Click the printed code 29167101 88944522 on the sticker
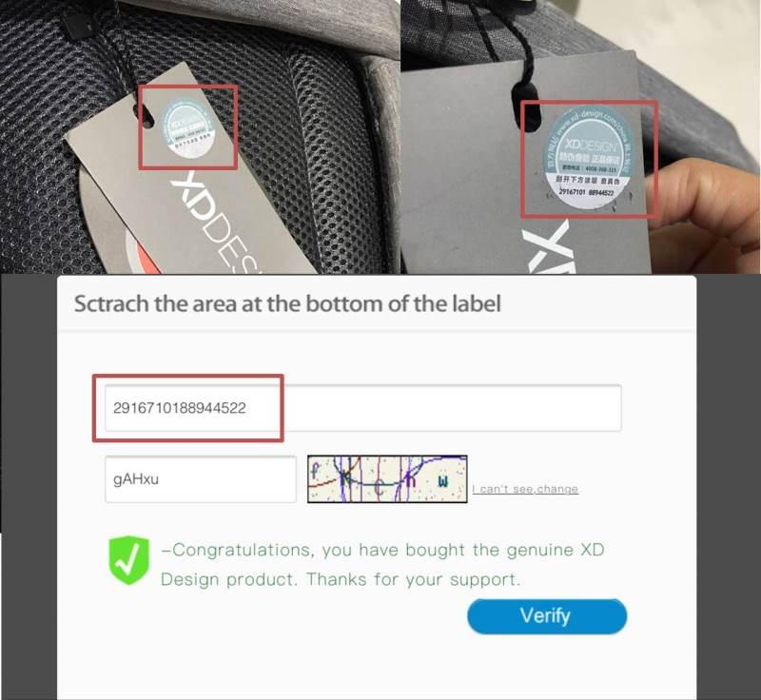Image resolution: width=761 pixels, height=700 pixels. click(x=586, y=192)
